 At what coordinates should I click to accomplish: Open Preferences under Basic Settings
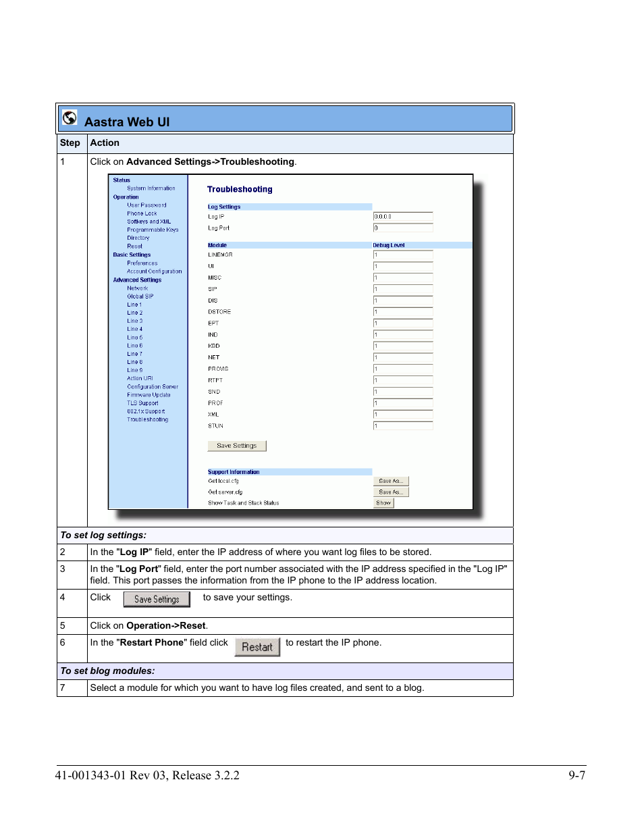pyautogui.click(x=142, y=263)
